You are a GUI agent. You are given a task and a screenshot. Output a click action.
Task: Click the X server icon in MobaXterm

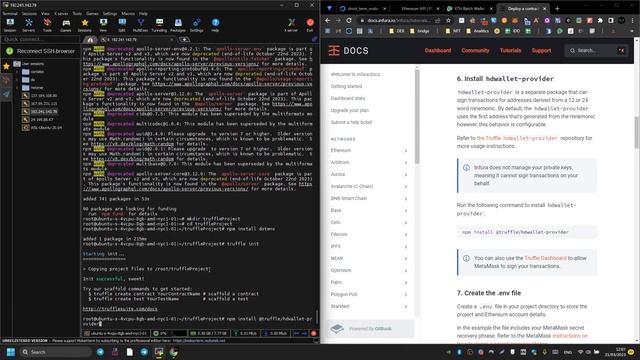291,25
